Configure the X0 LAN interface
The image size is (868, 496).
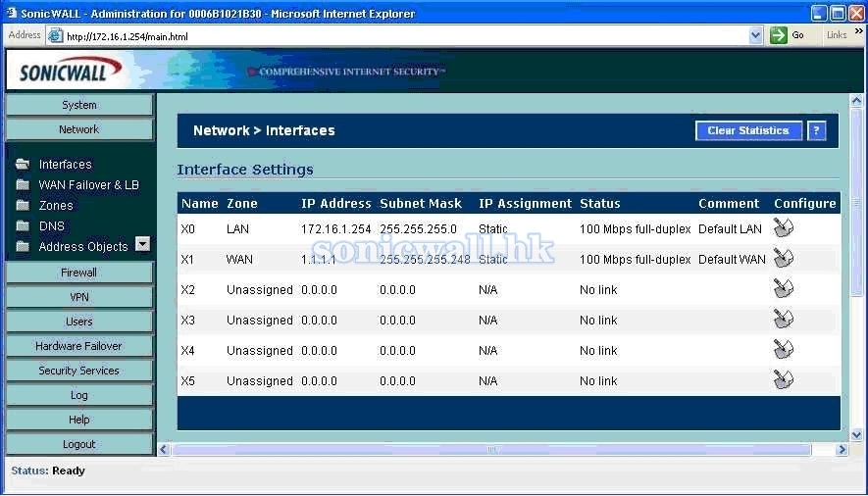[x=784, y=227]
